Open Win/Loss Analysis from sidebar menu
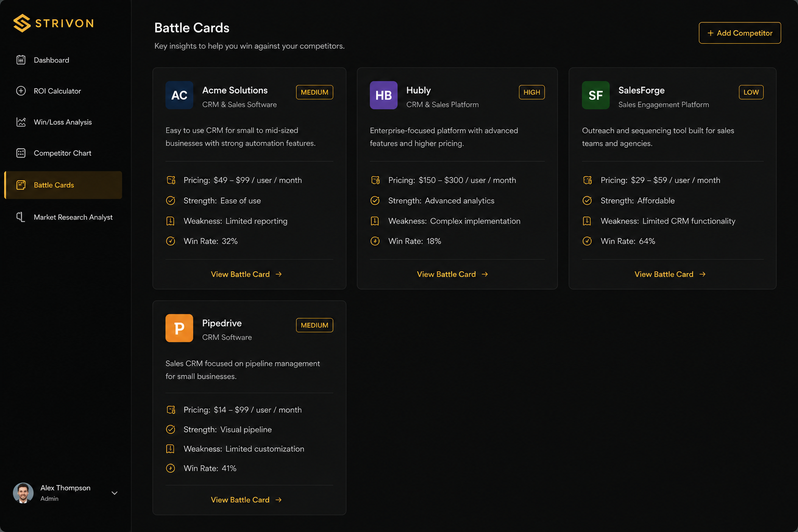The image size is (798, 532). (x=63, y=122)
